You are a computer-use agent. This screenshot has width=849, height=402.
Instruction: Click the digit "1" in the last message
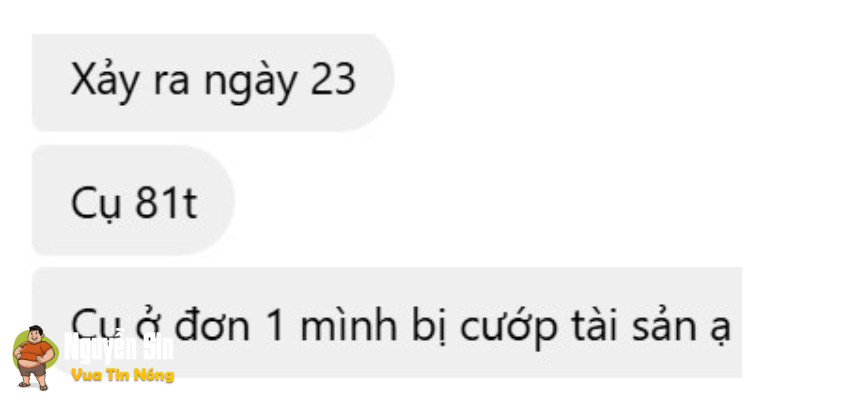pyautogui.click(x=276, y=327)
